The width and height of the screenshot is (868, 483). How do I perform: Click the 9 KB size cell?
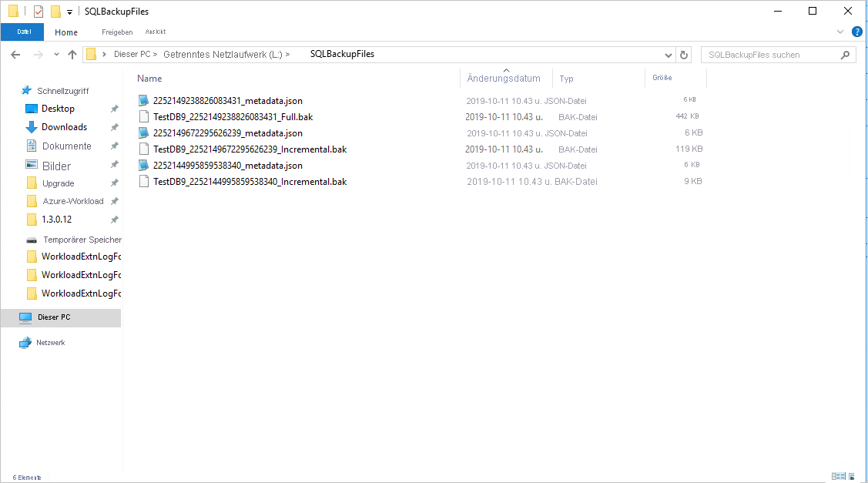pos(692,181)
